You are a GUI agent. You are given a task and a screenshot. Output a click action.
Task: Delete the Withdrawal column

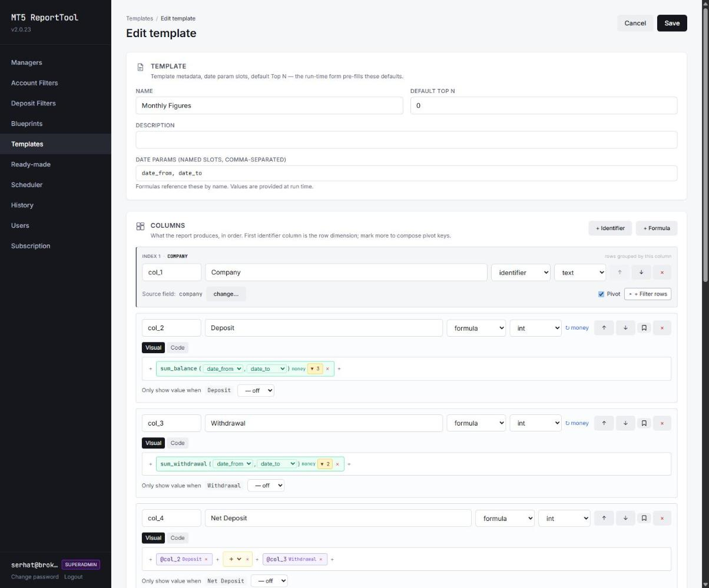(662, 423)
